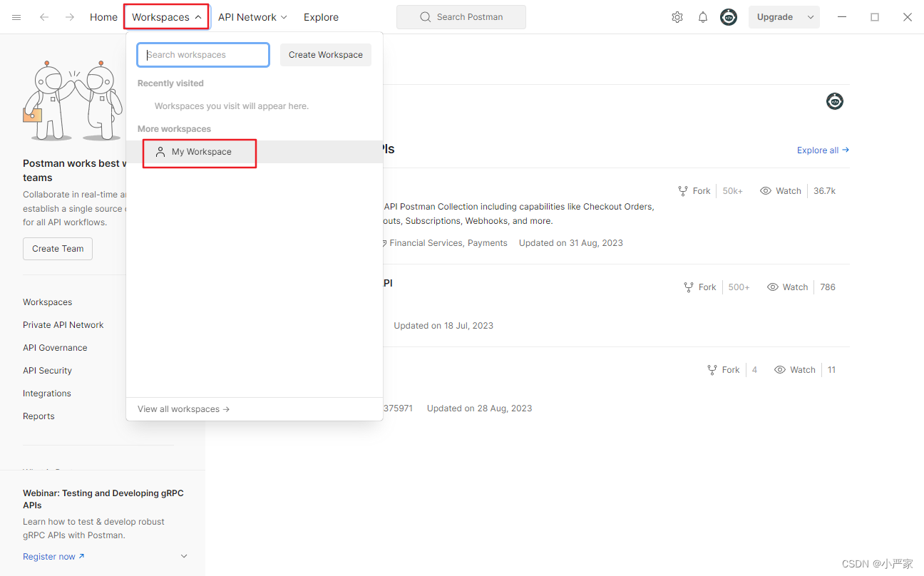Focus the Search workspaces field
924x576 pixels.
coord(203,55)
